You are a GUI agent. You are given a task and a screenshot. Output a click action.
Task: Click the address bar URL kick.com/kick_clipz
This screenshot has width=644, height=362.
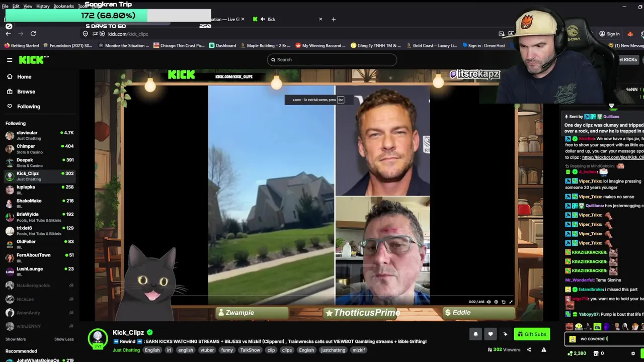point(128,34)
